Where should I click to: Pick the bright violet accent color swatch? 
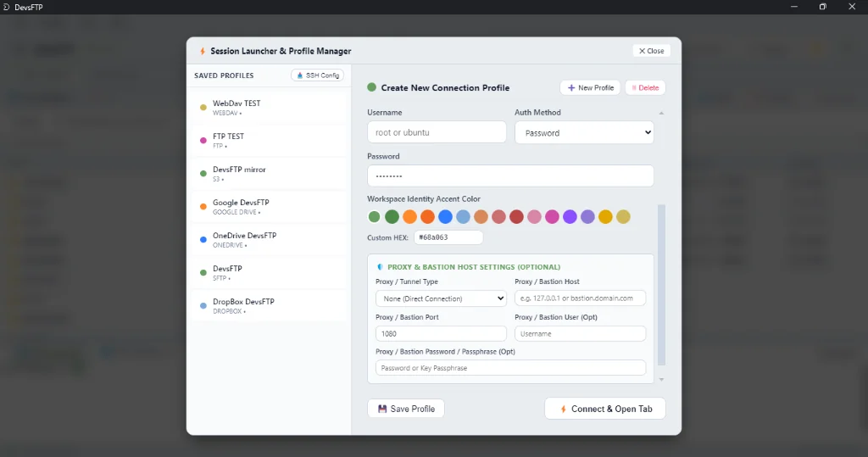tap(570, 216)
